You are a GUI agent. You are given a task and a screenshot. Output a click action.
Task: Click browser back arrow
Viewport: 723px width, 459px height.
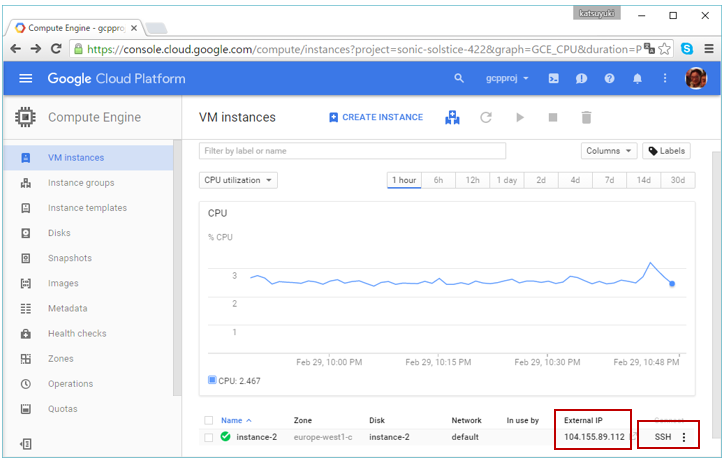click(x=16, y=48)
